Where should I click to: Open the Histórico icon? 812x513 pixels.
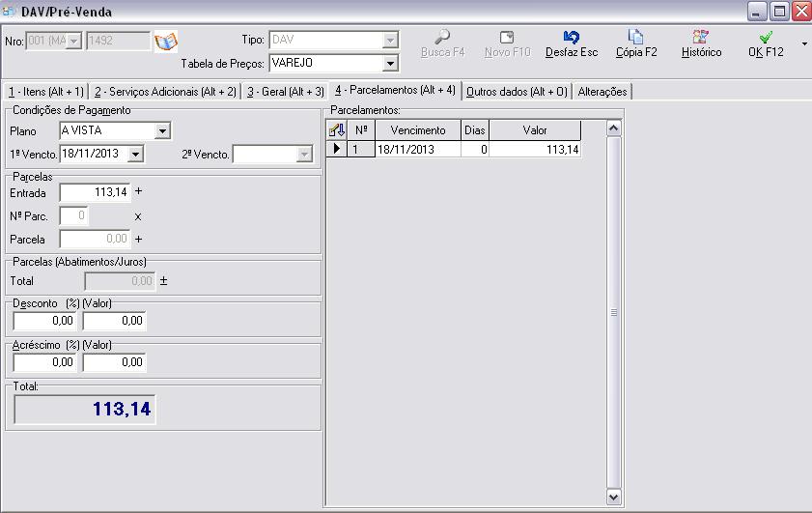point(701,38)
